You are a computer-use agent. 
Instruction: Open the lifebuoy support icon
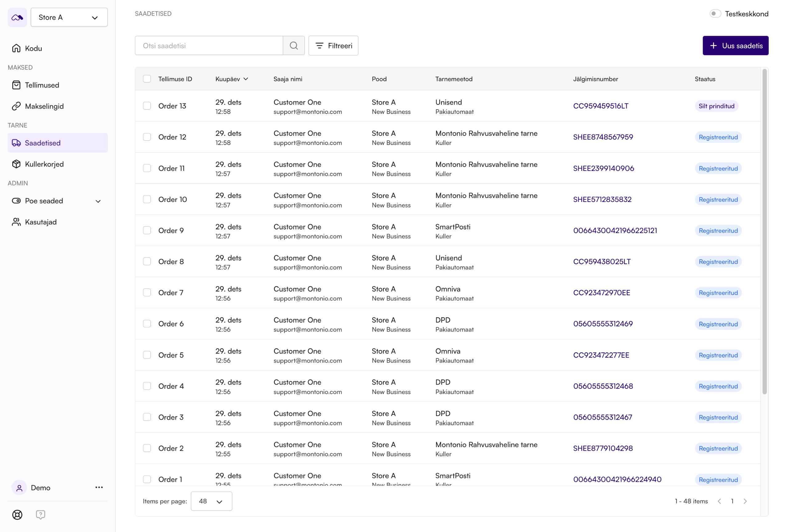pyautogui.click(x=17, y=515)
